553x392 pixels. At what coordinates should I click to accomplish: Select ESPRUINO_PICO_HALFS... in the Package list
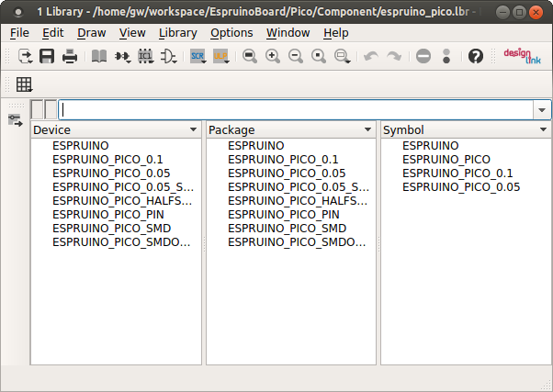(x=298, y=200)
